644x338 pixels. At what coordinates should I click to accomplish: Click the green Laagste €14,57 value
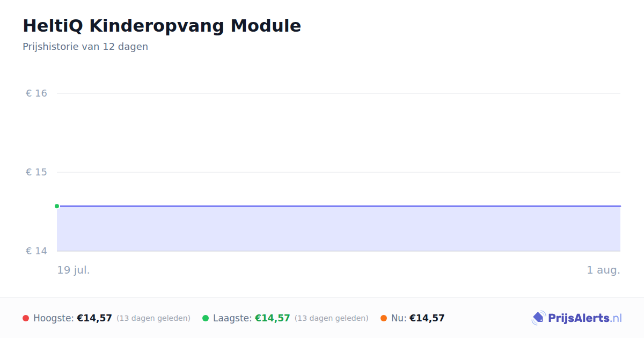point(273,318)
